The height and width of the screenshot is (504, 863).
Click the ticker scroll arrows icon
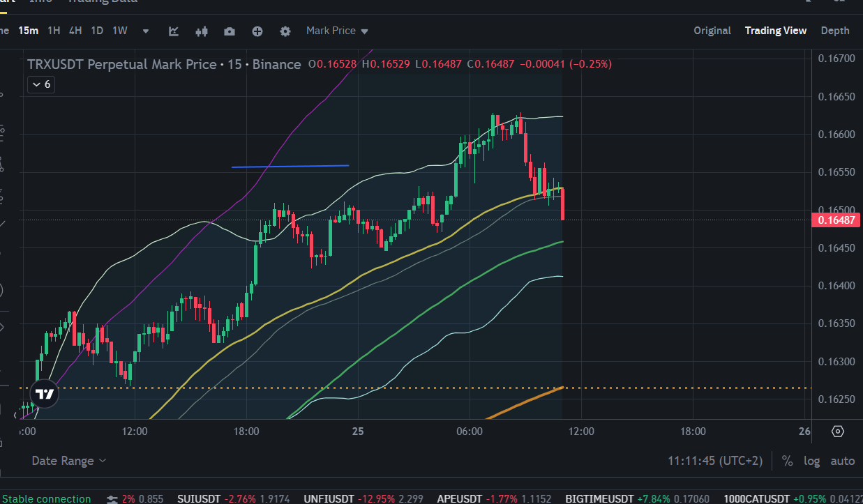coord(112,498)
